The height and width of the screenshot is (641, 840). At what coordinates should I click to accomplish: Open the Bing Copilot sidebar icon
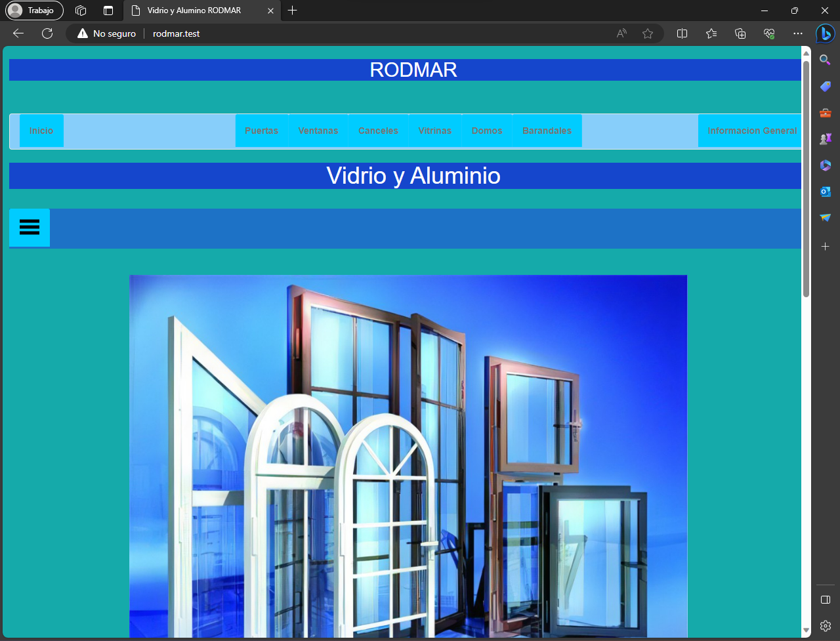[x=826, y=33]
